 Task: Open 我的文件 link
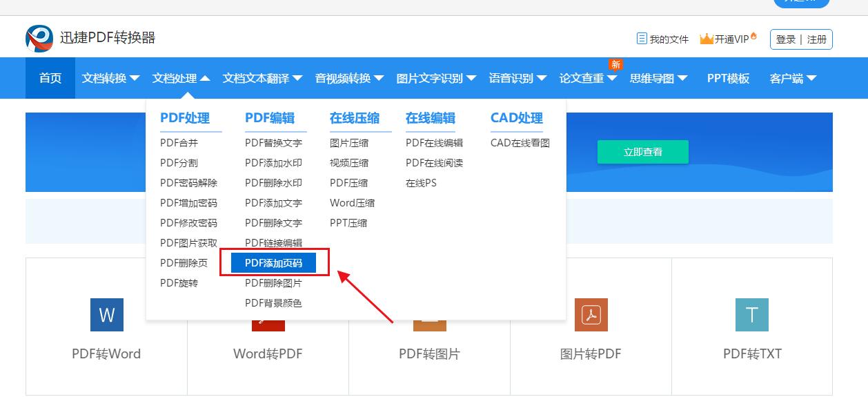[669, 39]
